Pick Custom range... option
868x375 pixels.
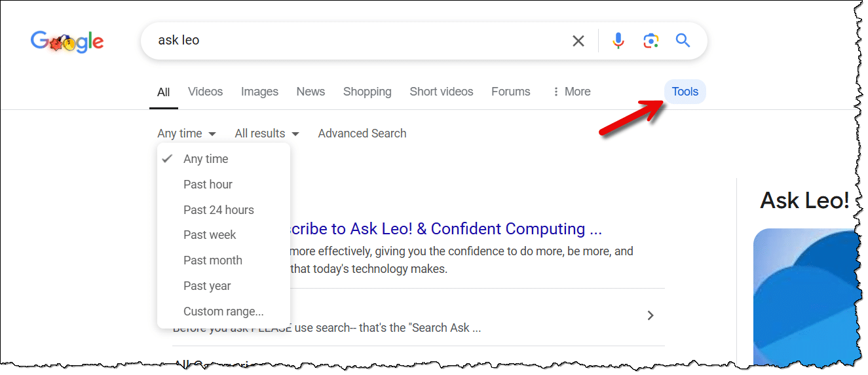coord(223,312)
